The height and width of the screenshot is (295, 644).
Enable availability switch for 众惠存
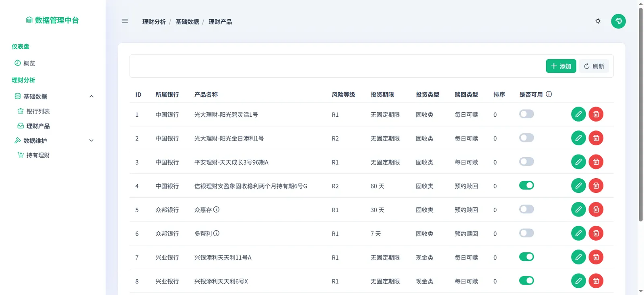coord(526,209)
